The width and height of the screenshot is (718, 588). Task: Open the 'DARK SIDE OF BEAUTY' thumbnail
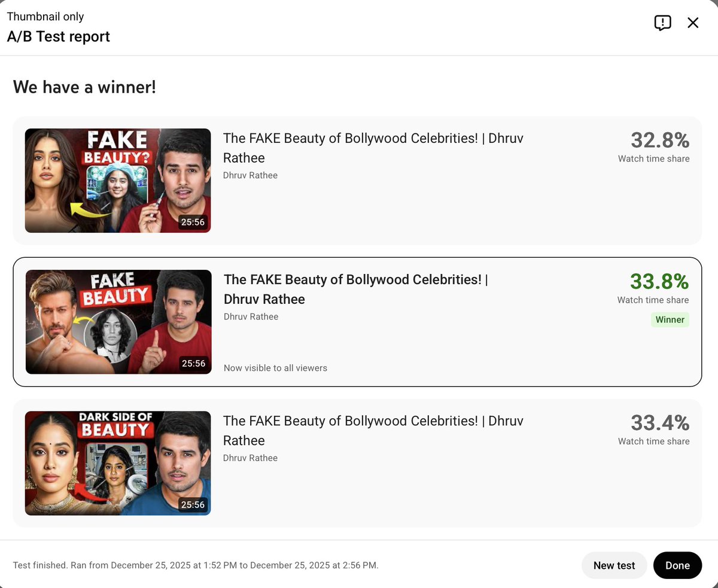click(118, 463)
